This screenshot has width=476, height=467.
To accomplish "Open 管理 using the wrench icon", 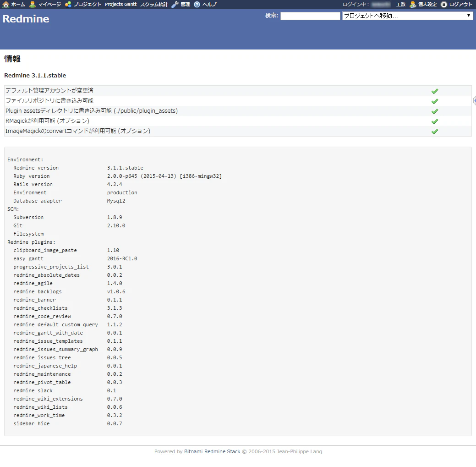I will coord(175,5).
